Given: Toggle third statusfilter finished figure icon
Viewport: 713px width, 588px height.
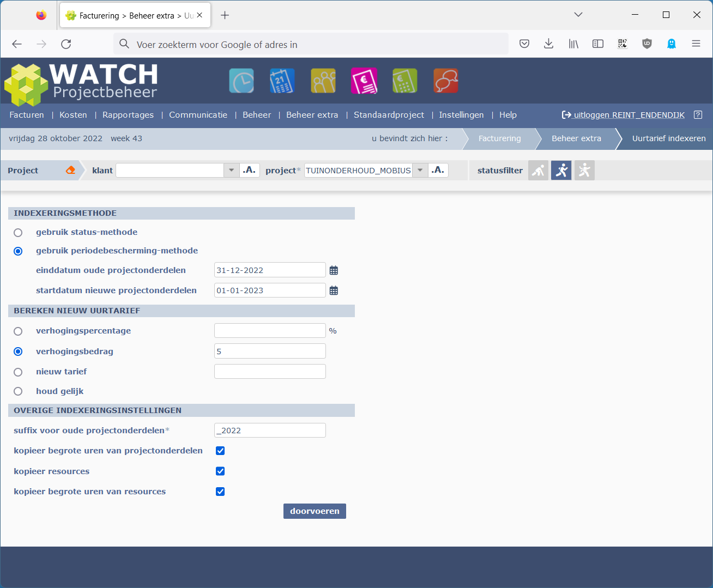Looking at the screenshot, I should pos(584,171).
